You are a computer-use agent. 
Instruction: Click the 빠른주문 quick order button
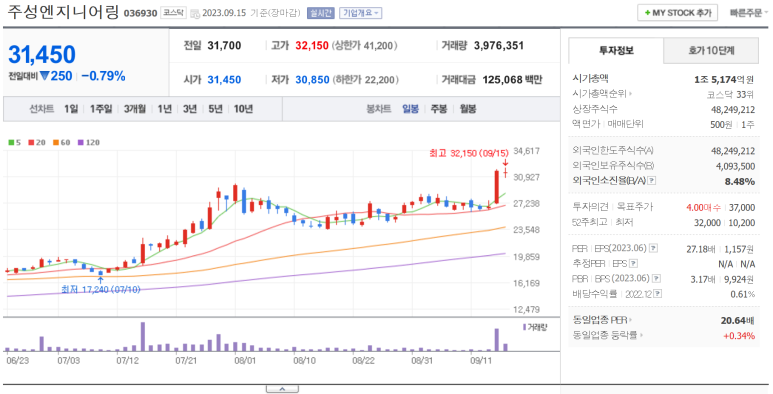pos(749,13)
